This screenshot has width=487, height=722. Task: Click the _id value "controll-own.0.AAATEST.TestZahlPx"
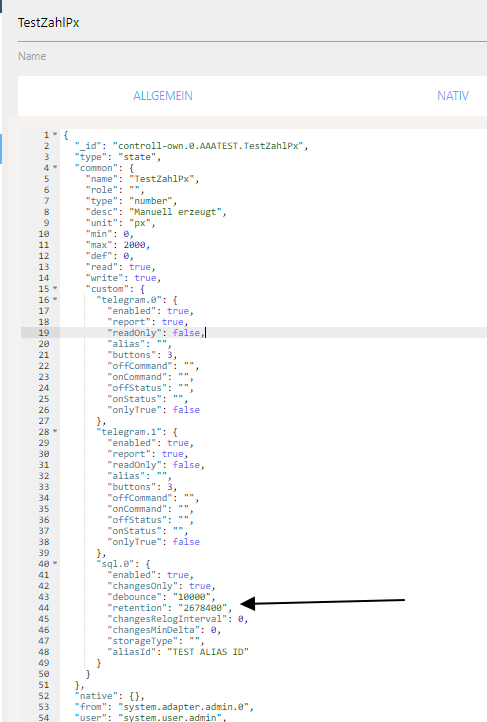tap(208, 146)
